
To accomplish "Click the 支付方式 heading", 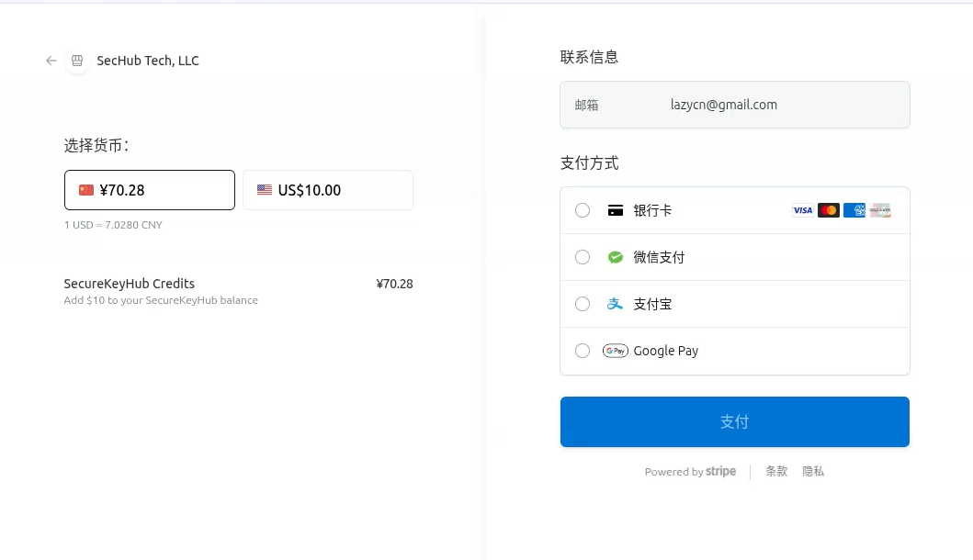I will coord(589,163).
